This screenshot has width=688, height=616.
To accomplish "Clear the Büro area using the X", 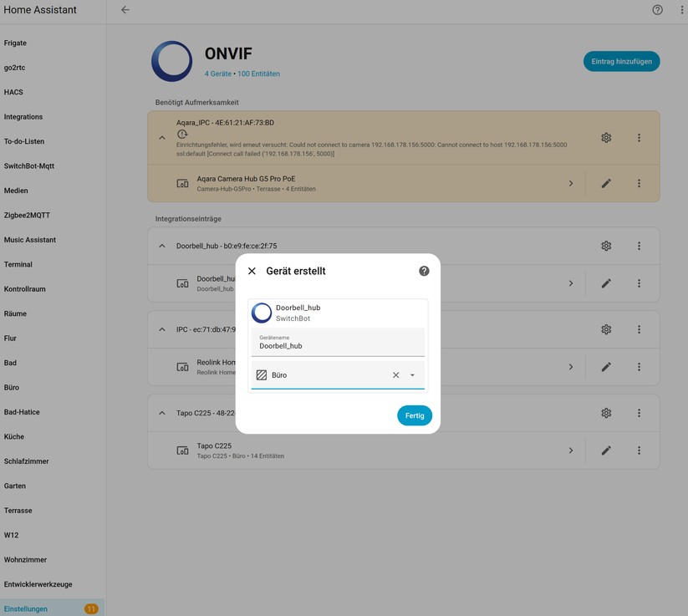I will (395, 374).
